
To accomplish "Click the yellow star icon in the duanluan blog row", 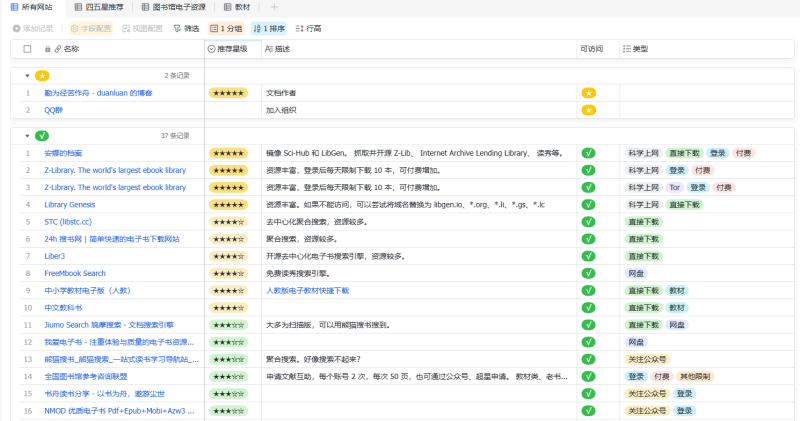I will 588,93.
